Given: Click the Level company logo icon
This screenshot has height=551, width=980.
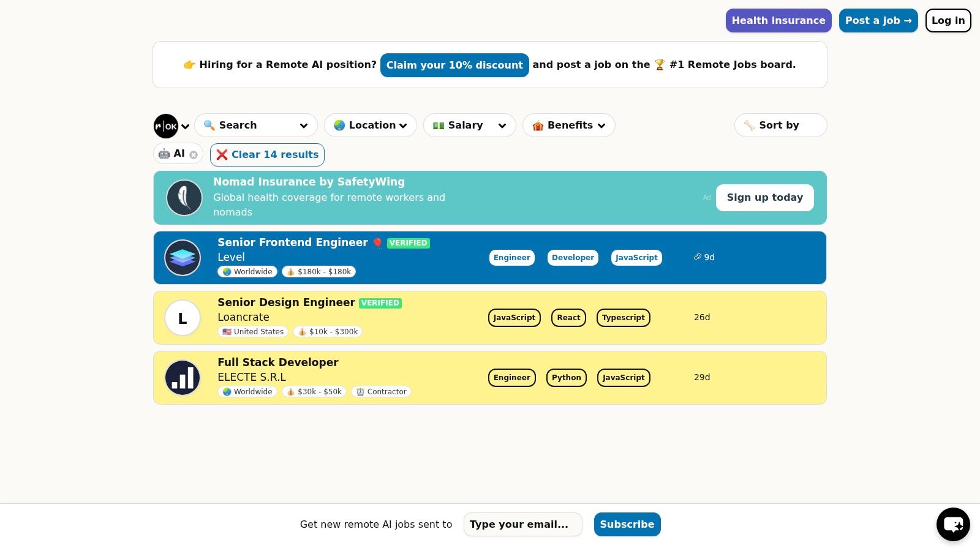Looking at the screenshot, I should click(183, 258).
